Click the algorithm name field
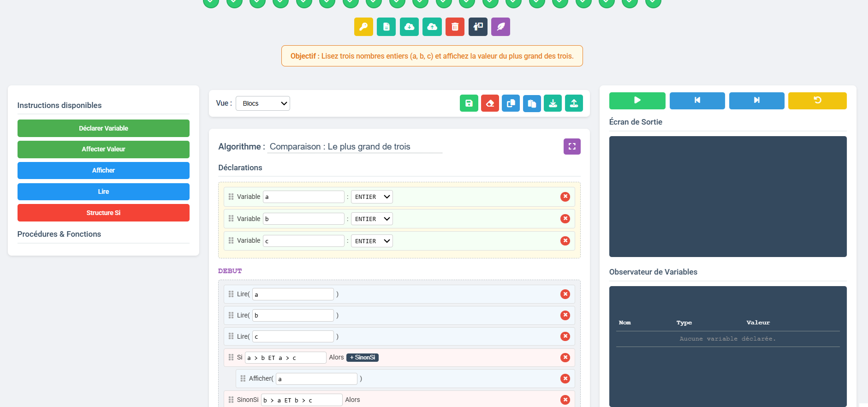 [x=355, y=147]
